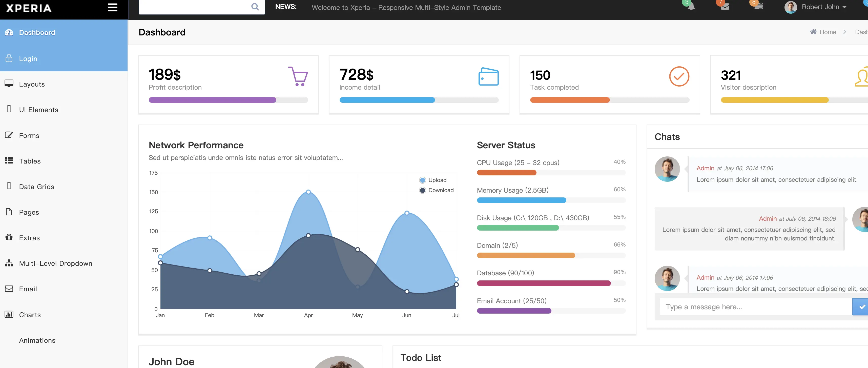Click the Layouts monitor icon
The width and height of the screenshot is (868, 368).
click(9, 84)
